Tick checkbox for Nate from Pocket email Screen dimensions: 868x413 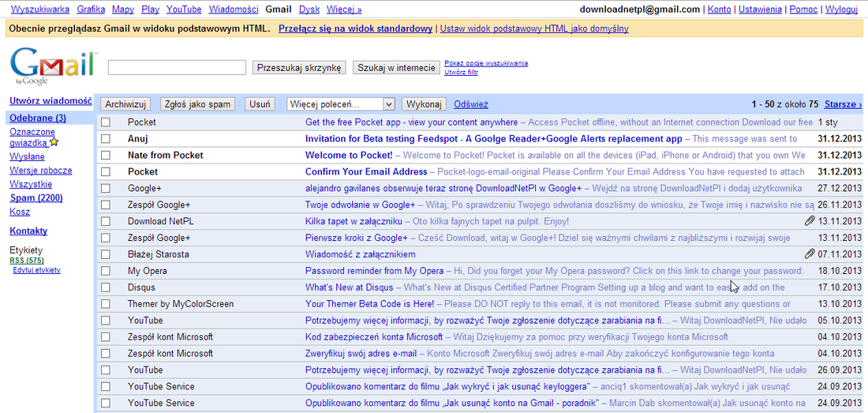click(x=106, y=156)
